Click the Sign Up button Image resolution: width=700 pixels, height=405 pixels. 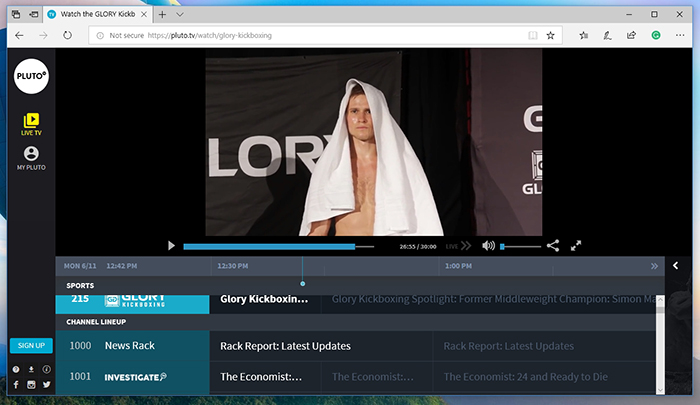click(x=31, y=346)
